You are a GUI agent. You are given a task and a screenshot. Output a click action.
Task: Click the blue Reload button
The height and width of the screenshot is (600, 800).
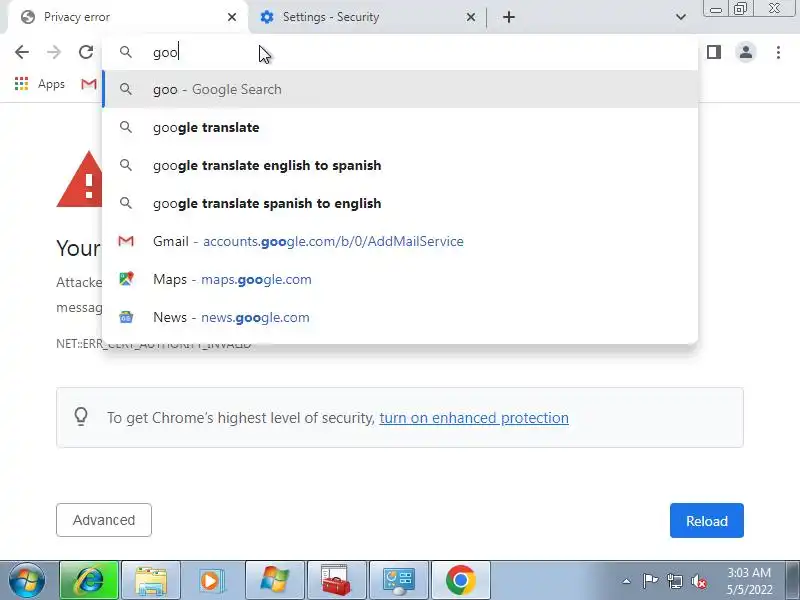click(707, 520)
